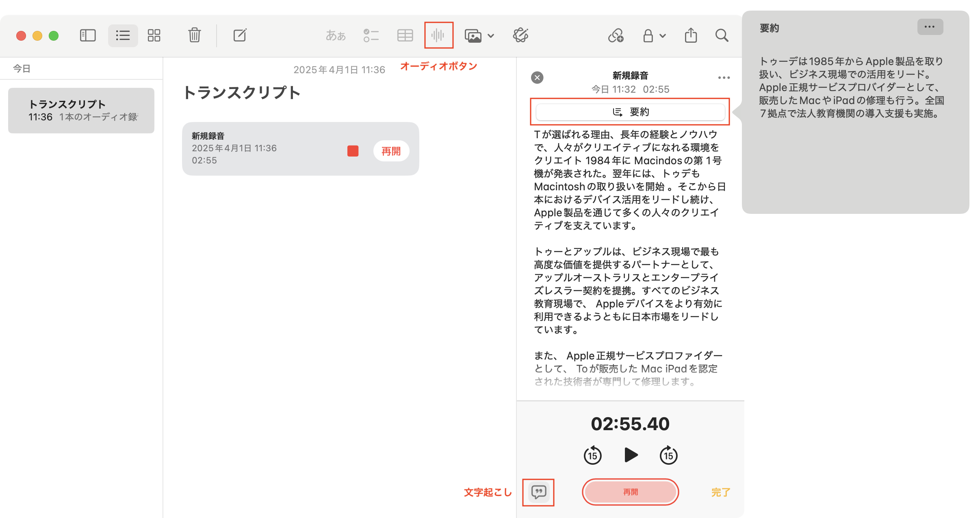This screenshot has height=518, width=980.
Task: Click the note title トランスクリプト heading
Action: pos(242,93)
